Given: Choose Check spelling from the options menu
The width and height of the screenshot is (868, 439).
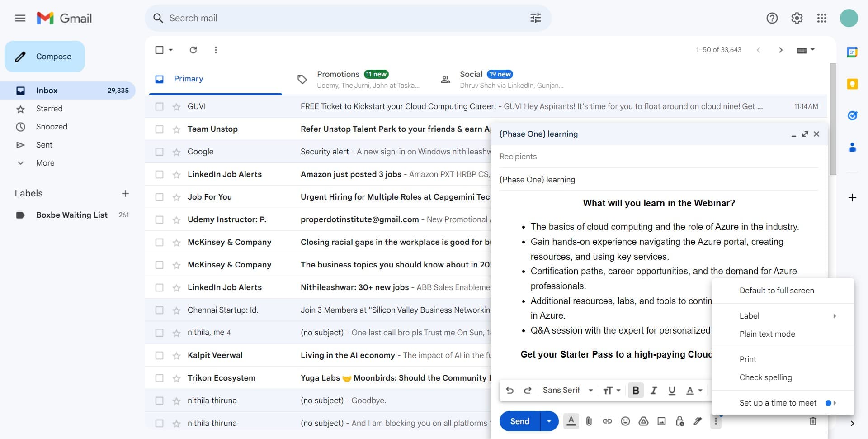Looking at the screenshot, I should tap(765, 377).
